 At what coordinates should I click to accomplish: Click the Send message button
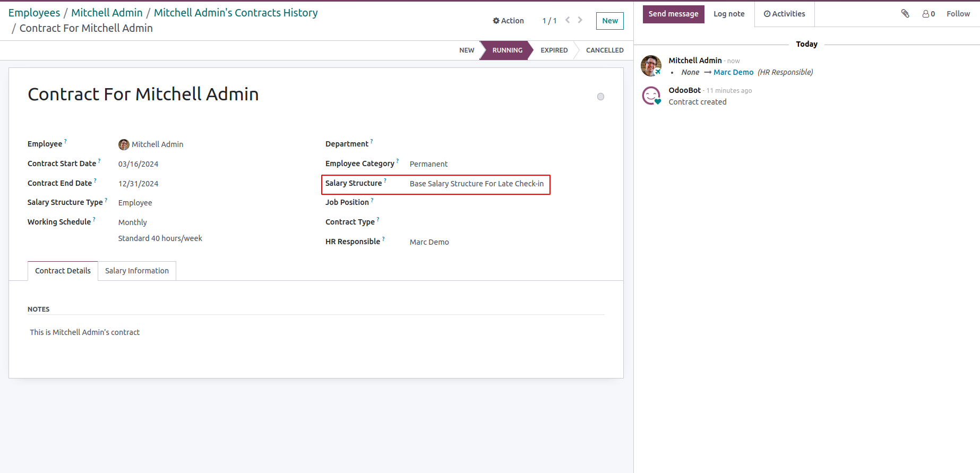pos(673,14)
